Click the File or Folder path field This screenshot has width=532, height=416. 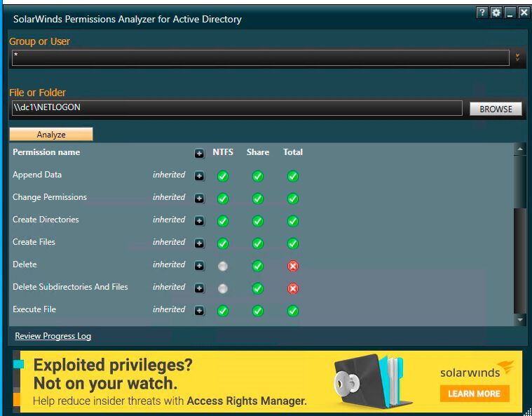pyautogui.click(x=237, y=108)
